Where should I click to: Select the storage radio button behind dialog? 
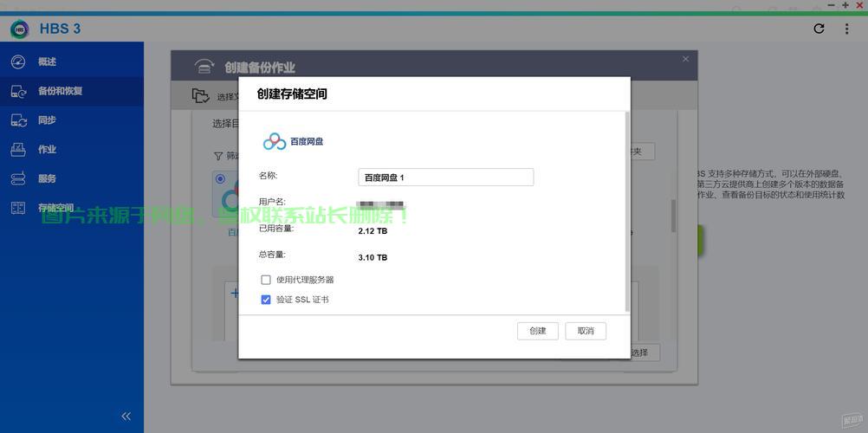point(221,179)
